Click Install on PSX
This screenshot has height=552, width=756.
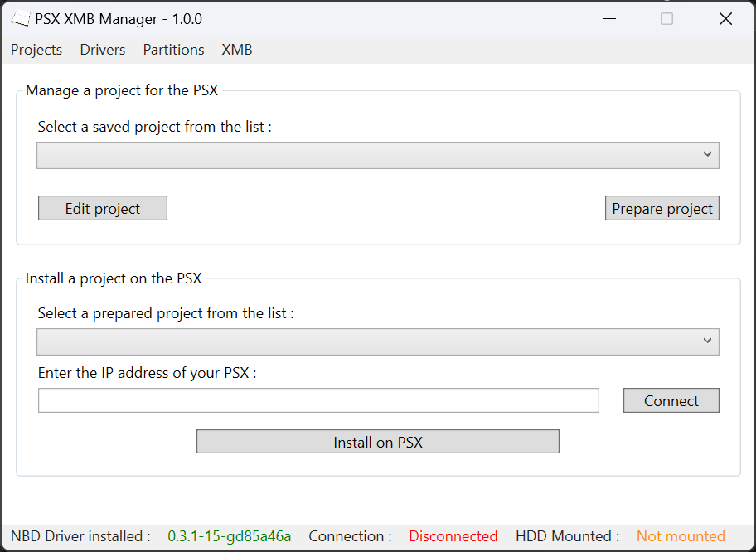click(377, 441)
